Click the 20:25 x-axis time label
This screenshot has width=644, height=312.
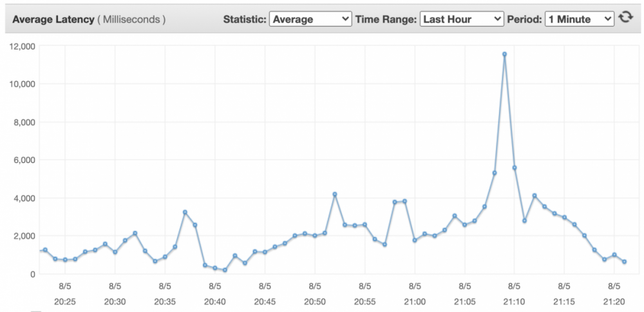(65, 301)
